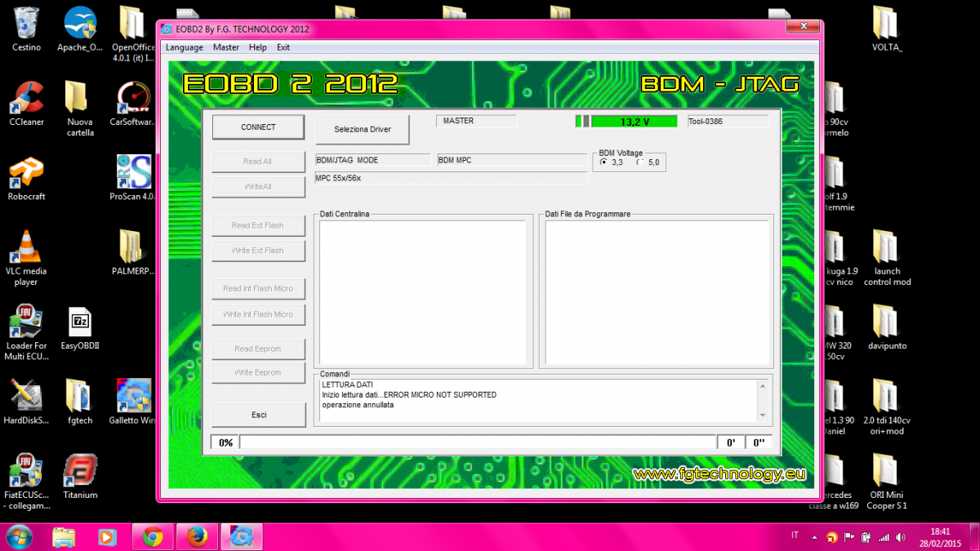Open the PALMERP... folder
The image size is (980, 551).
coord(133,252)
